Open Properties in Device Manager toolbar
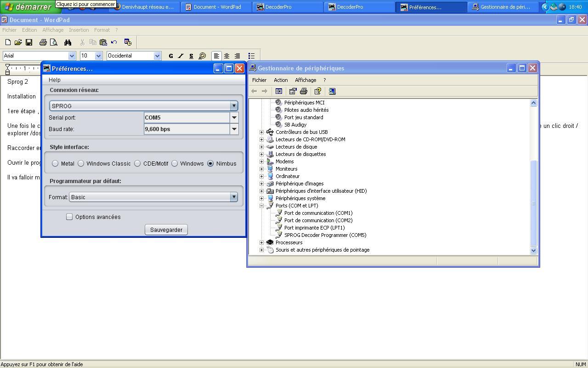The image size is (588, 368). [293, 91]
